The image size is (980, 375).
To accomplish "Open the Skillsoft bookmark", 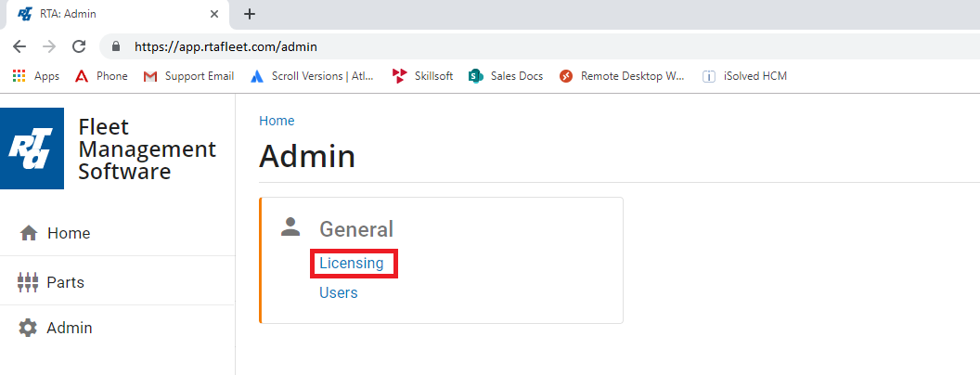I will (423, 76).
